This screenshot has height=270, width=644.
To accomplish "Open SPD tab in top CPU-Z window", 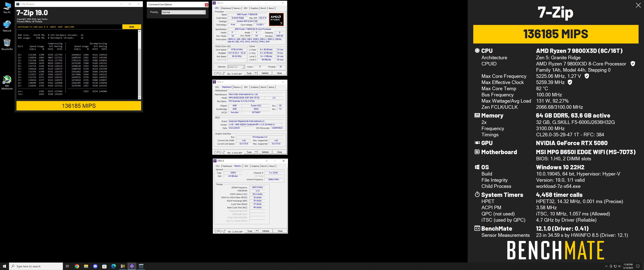I will click(x=245, y=8).
